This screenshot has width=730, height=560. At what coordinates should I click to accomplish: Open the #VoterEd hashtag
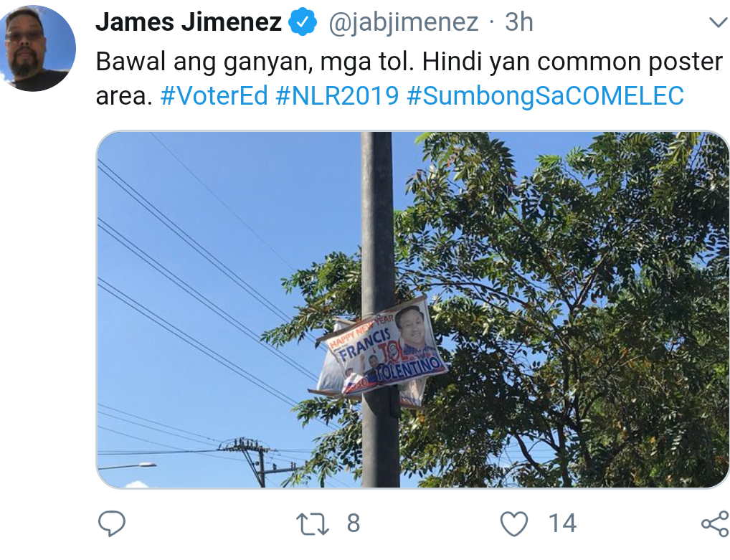[x=214, y=96]
